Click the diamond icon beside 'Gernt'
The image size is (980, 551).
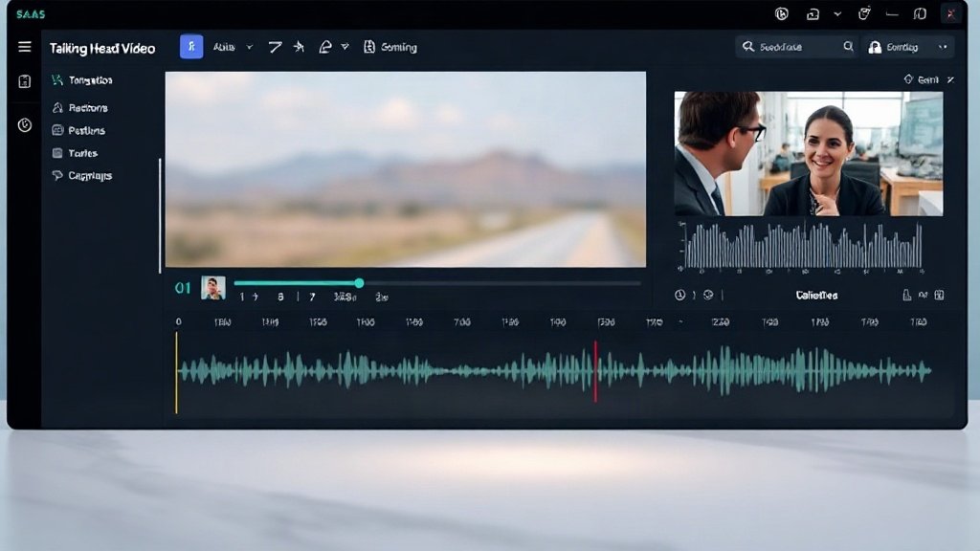908,78
